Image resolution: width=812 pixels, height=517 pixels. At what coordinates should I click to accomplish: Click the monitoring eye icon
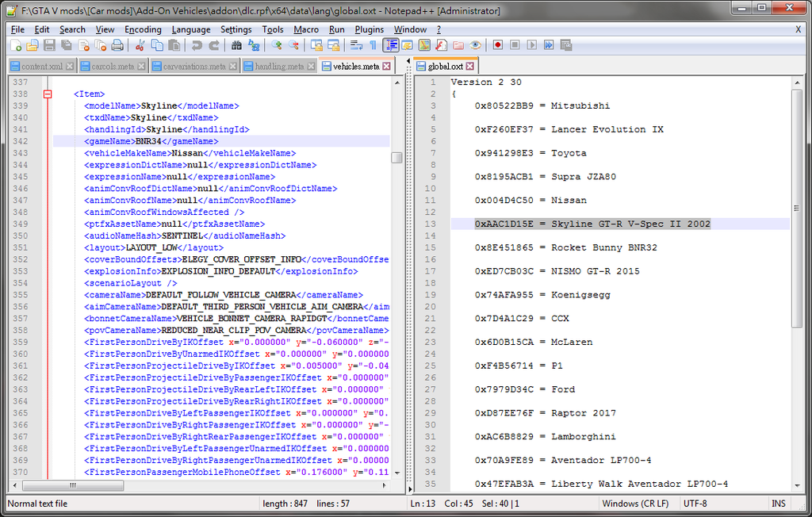click(x=476, y=45)
